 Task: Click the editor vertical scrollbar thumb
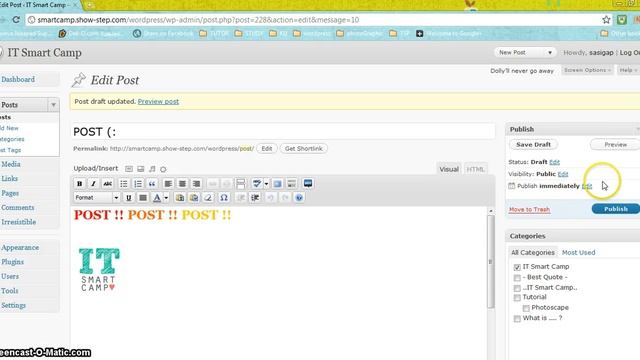pyautogui.click(x=491, y=261)
